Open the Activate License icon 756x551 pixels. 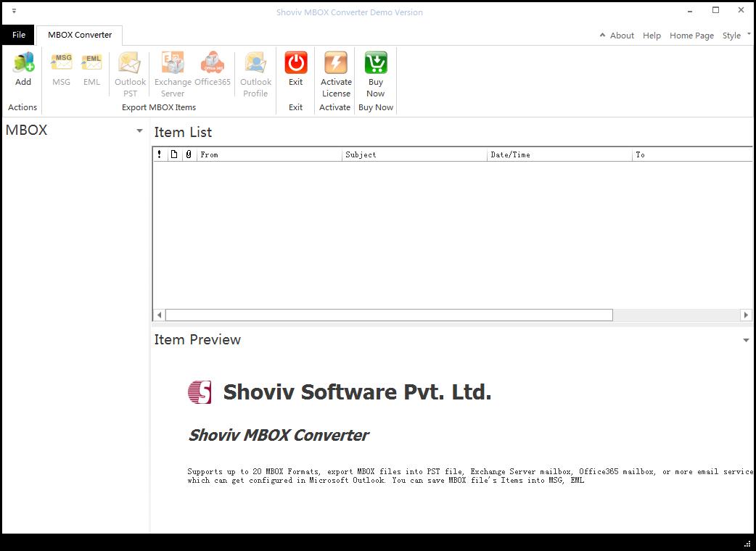(x=336, y=63)
